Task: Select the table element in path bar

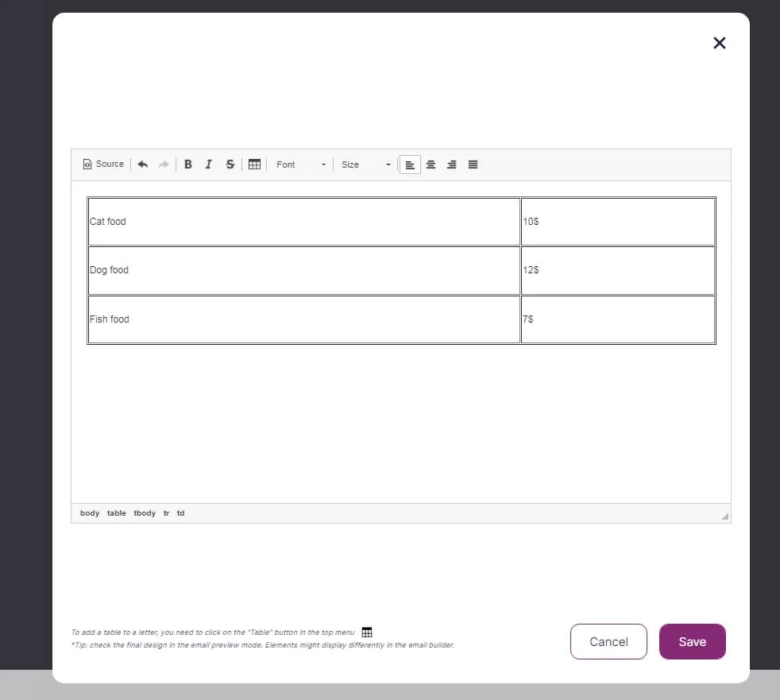Action: point(117,513)
